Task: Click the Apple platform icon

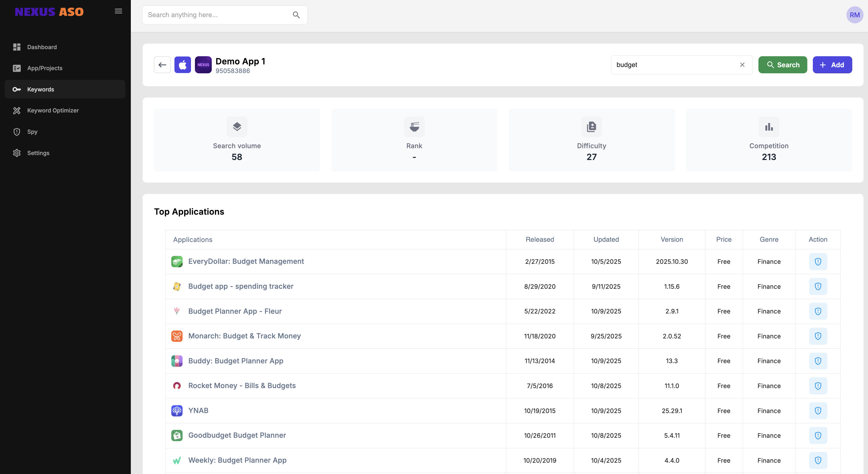Action: pyautogui.click(x=183, y=65)
